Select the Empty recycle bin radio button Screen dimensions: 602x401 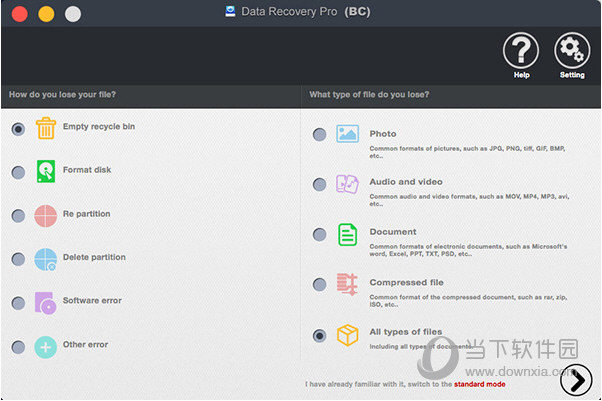(18, 129)
